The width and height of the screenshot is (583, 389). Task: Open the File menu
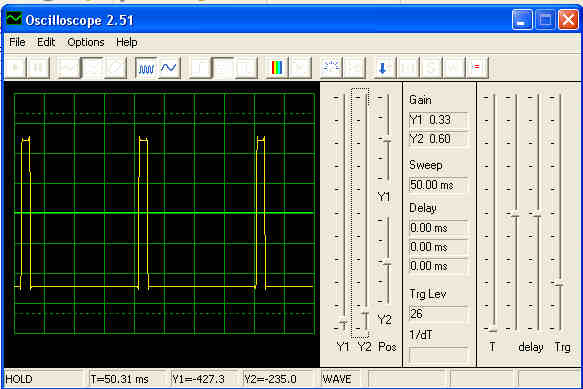point(17,42)
